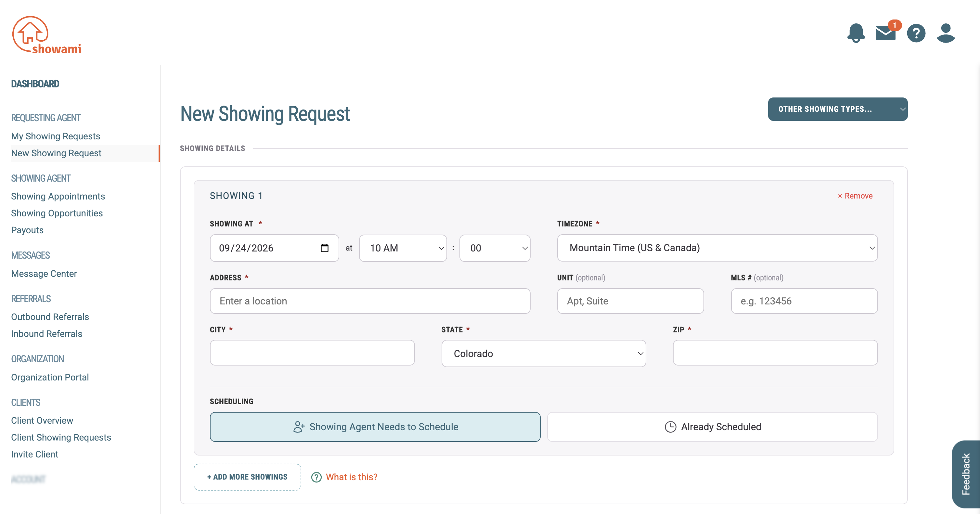Open the minutes dropdown showing 00
980x514 pixels.
pyautogui.click(x=495, y=248)
